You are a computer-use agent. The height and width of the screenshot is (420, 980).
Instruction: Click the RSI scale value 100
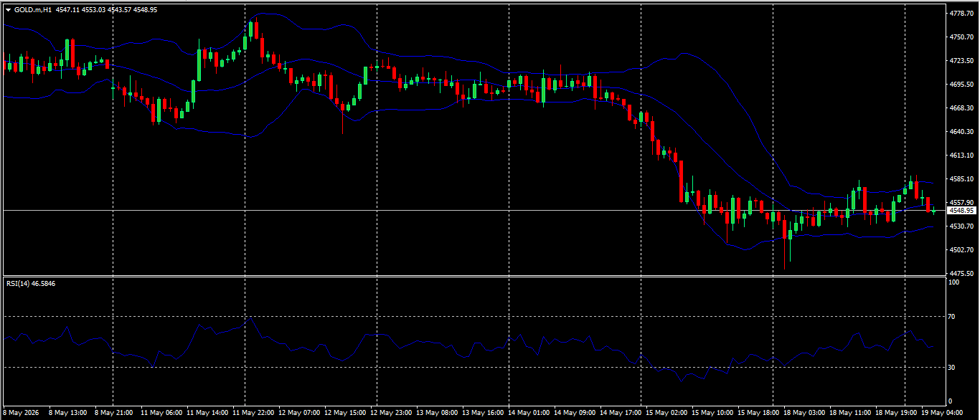pyautogui.click(x=954, y=282)
